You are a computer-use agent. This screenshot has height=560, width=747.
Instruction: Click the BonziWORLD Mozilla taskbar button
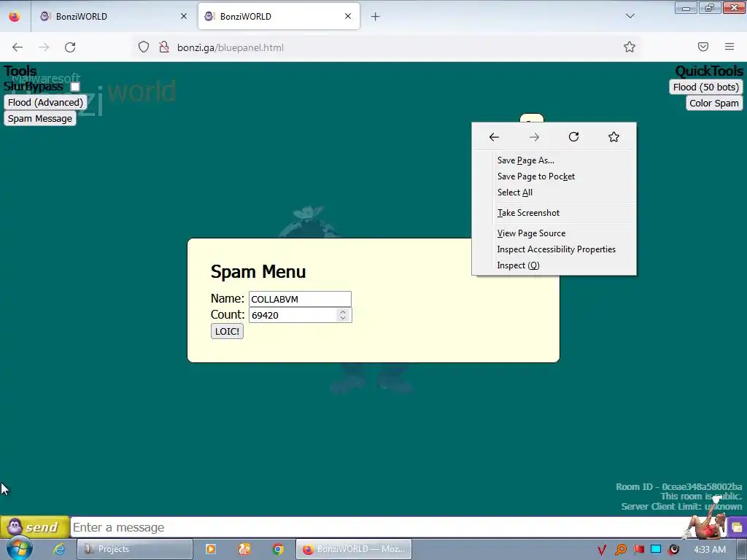coord(354,549)
